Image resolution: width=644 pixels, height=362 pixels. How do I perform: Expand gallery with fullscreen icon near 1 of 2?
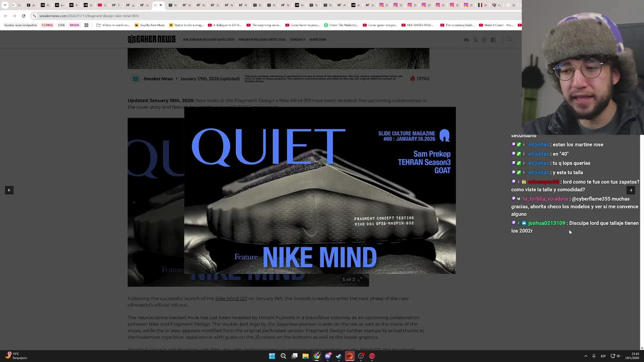click(360, 279)
